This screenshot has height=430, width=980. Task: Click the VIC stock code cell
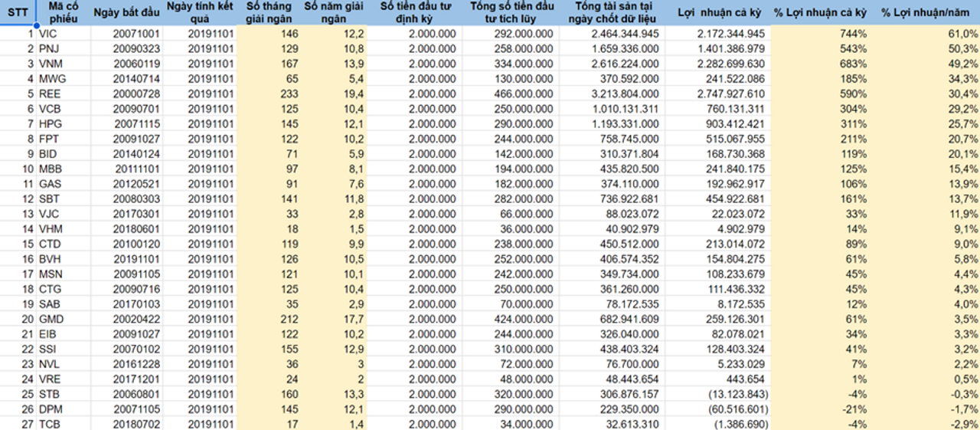pyautogui.click(x=49, y=34)
